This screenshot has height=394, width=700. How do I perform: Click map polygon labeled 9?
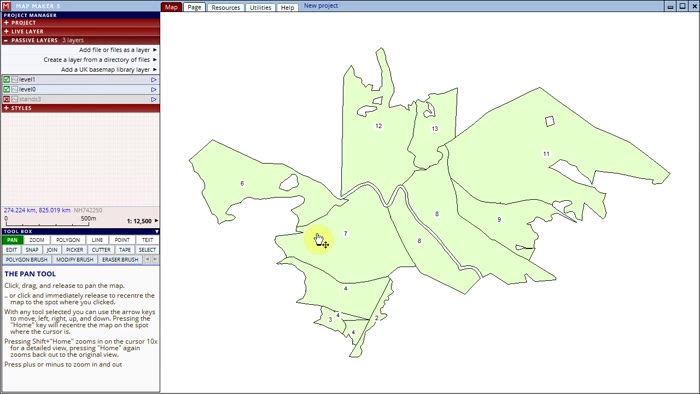[x=499, y=220]
